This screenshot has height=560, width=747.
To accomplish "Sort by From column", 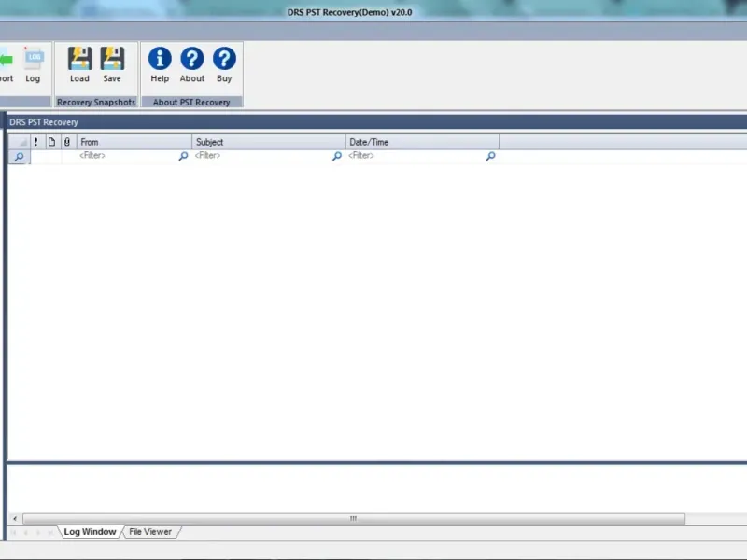I will tap(134, 142).
